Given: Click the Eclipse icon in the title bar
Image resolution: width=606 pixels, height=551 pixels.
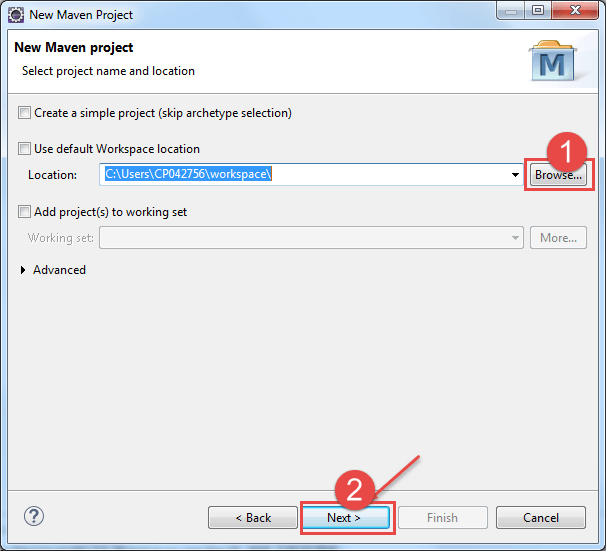Looking at the screenshot, I should [17, 15].
